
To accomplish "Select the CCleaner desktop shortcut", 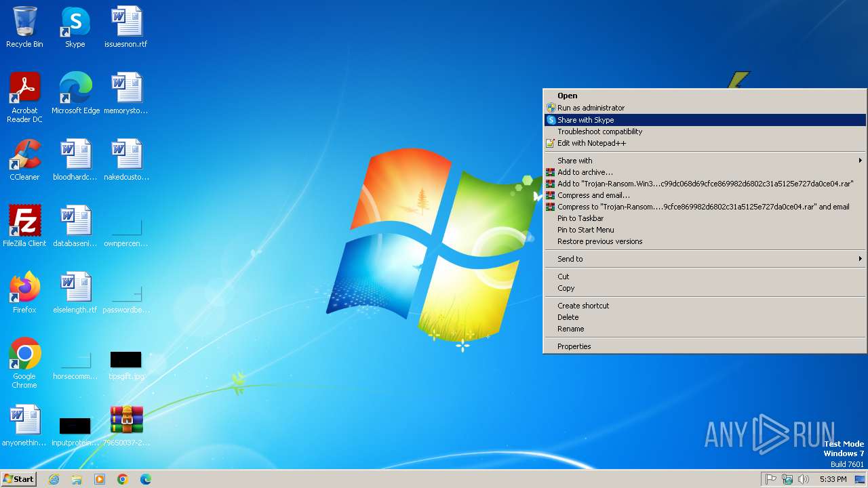I will 24,160.
